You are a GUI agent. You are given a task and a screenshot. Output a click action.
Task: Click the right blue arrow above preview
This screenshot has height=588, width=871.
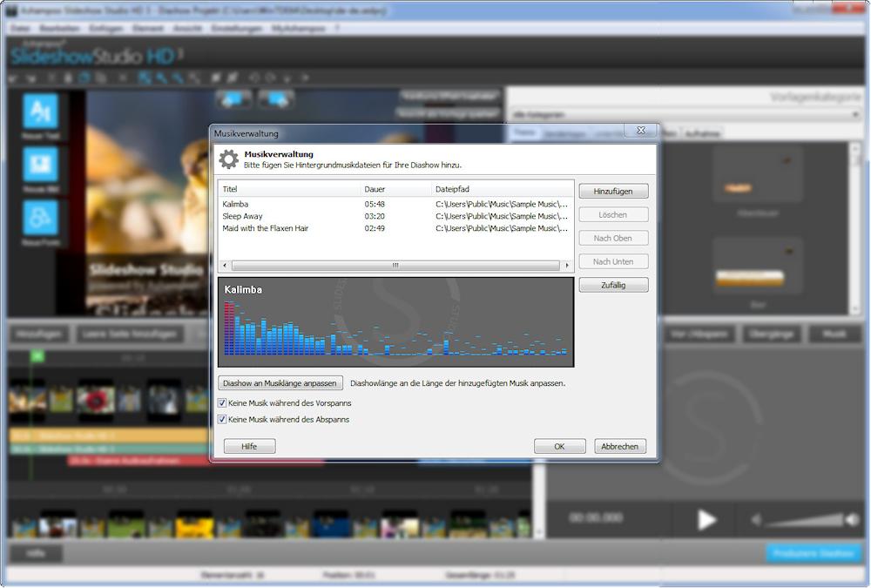click(x=275, y=99)
